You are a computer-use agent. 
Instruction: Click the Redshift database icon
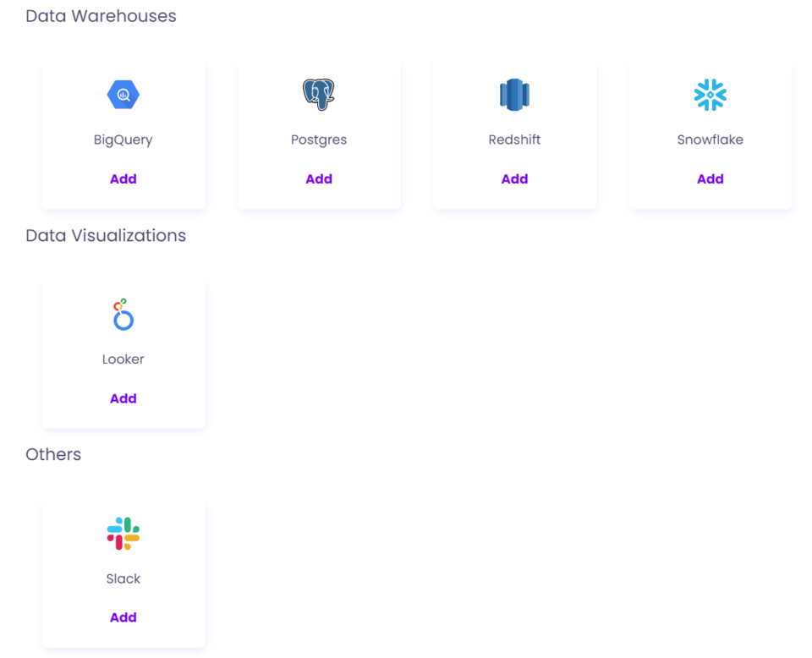pyautogui.click(x=514, y=94)
